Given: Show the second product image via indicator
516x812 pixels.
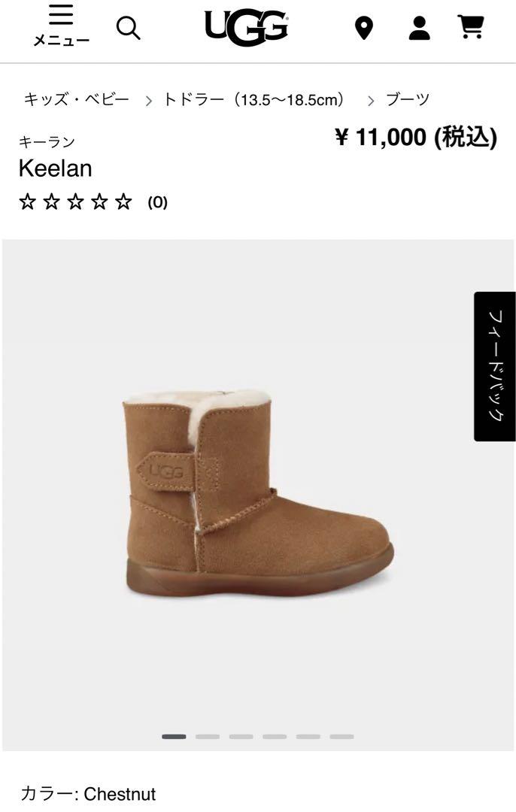Looking at the screenshot, I should (x=208, y=736).
